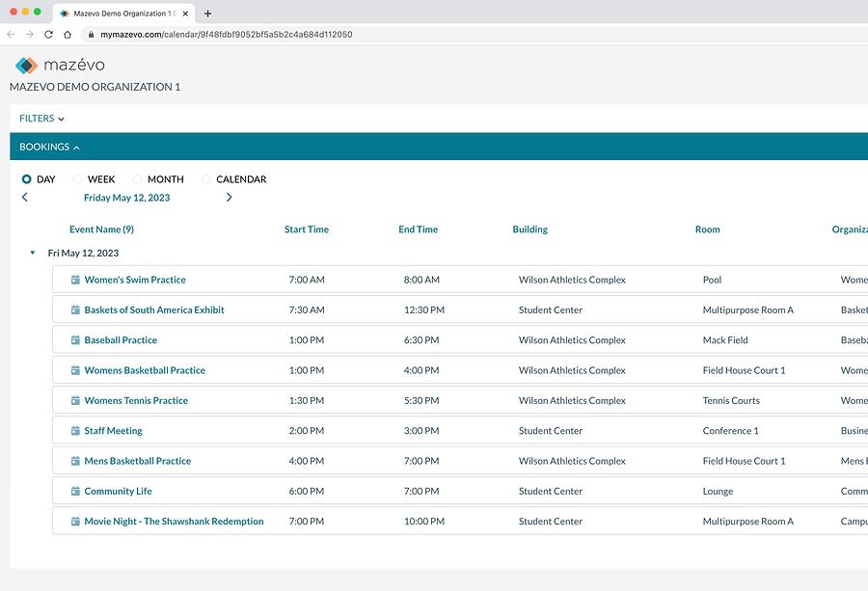This screenshot has height=591, width=868.
Task: Select the MONTH view radio button
Action: 137,179
